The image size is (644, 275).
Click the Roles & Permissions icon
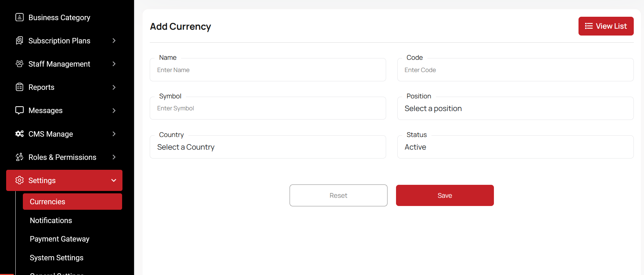[x=19, y=157]
